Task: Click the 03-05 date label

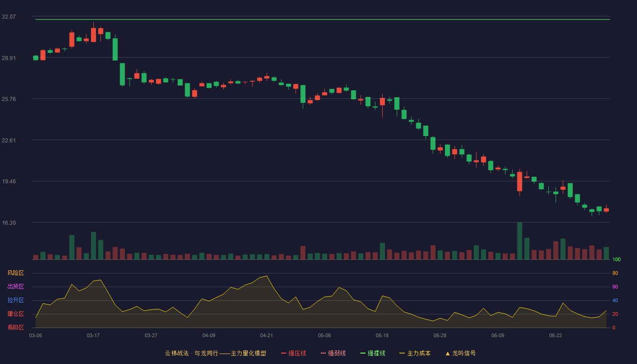Action: coord(35,335)
